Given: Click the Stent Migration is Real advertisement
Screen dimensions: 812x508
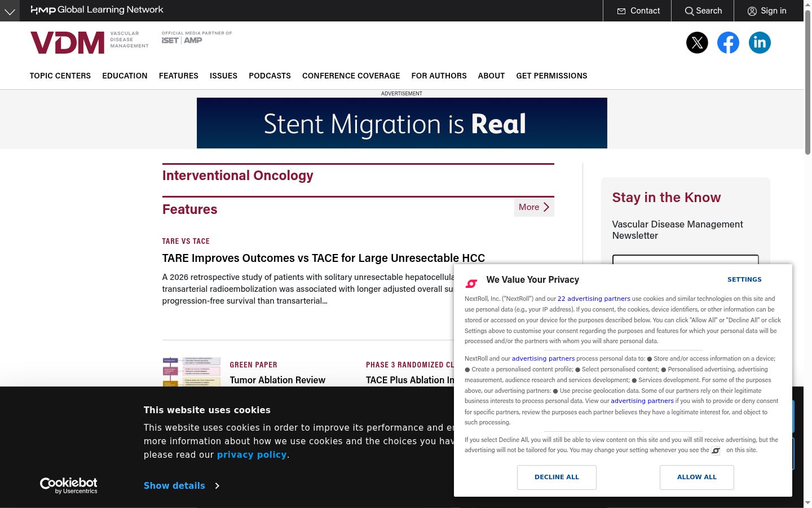Looking at the screenshot, I should pyautogui.click(x=402, y=123).
